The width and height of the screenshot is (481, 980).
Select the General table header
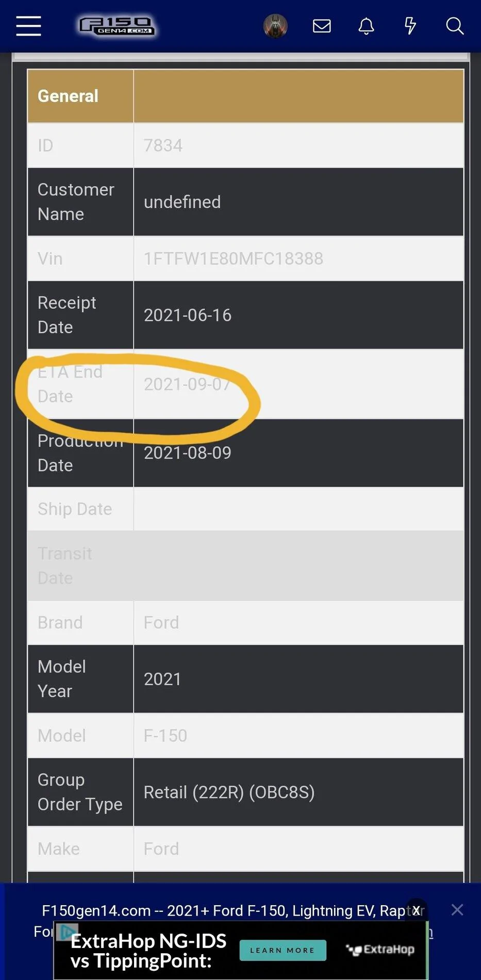(x=68, y=96)
